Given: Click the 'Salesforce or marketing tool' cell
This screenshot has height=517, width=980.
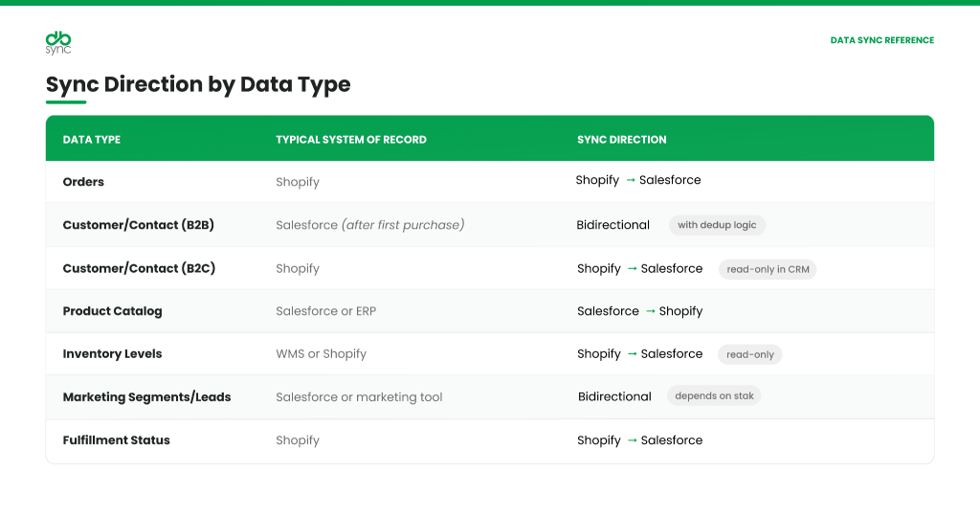Looking at the screenshot, I should (360, 397).
